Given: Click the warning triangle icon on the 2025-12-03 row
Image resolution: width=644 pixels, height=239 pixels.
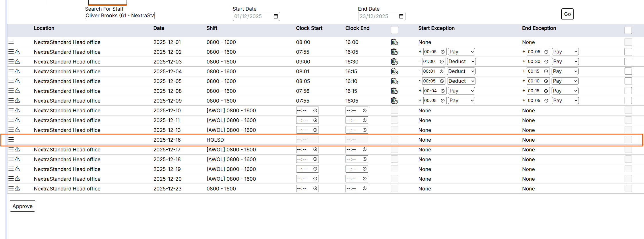Looking at the screenshot, I should point(17,61).
